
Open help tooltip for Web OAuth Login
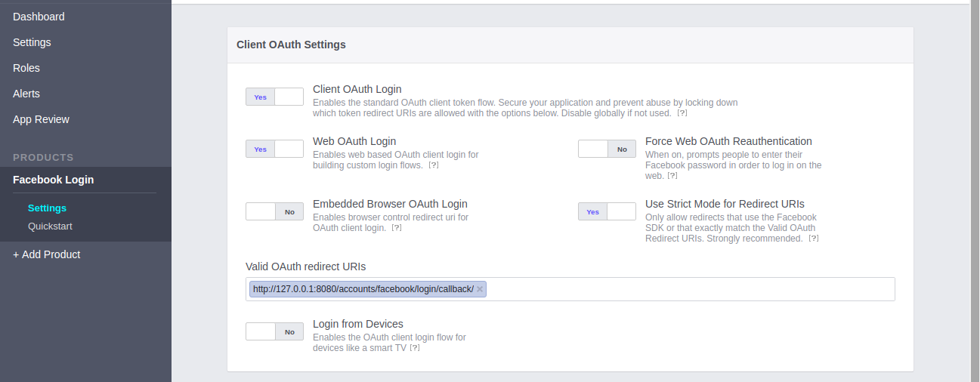(434, 165)
